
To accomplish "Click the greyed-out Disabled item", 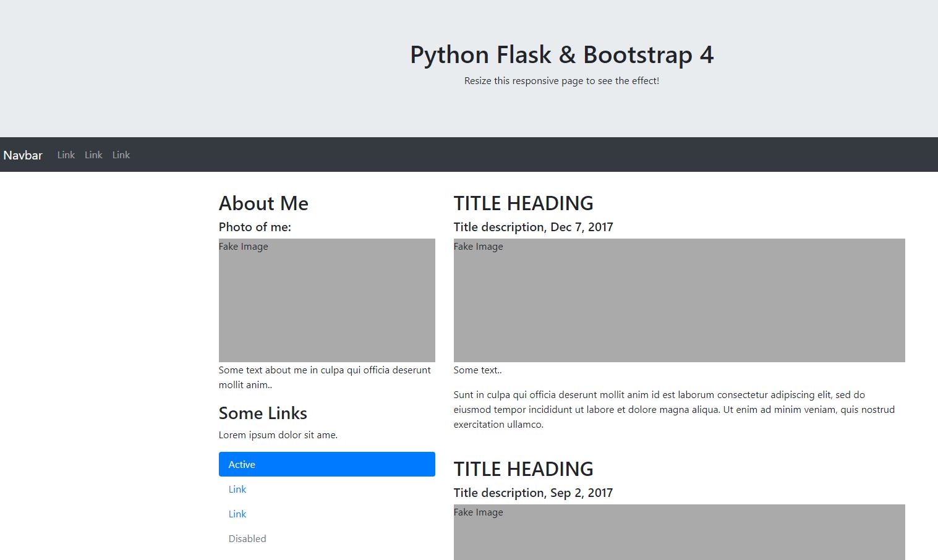I will tap(247, 539).
